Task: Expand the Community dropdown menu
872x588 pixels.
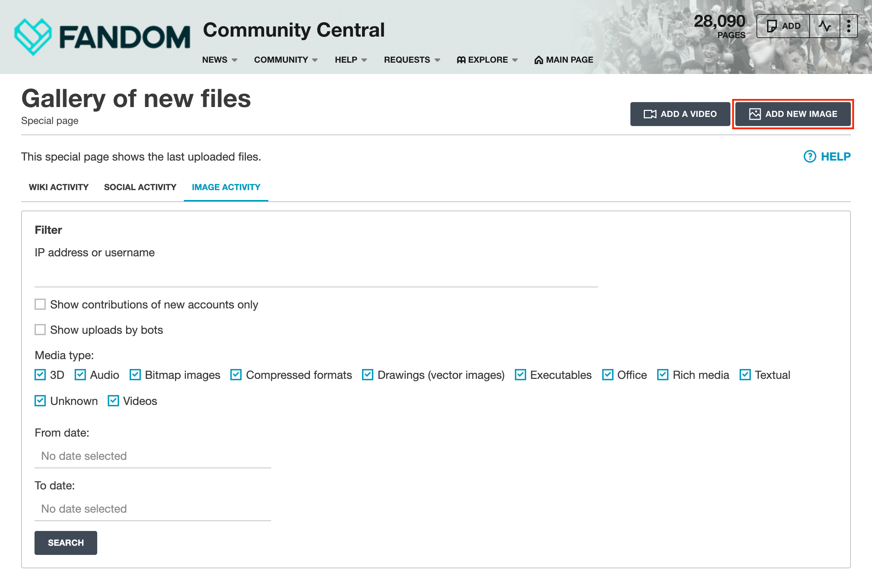Action: pos(286,60)
